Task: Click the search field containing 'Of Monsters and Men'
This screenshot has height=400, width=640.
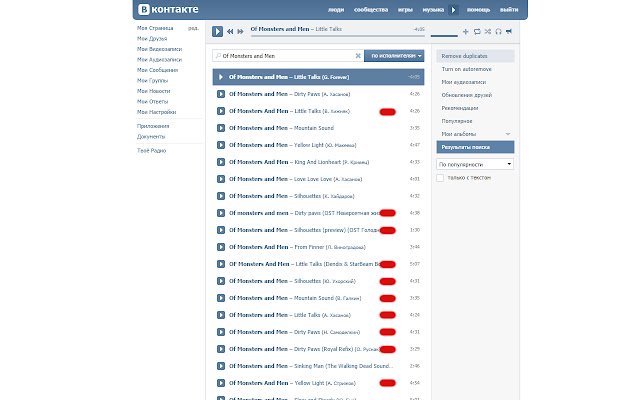Action: (x=288, y=56)
